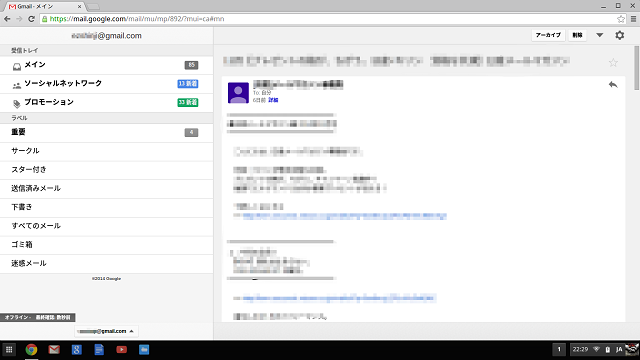Select the サークル label
This screenshot has width=640, height=360.
[x=107, y=151]
